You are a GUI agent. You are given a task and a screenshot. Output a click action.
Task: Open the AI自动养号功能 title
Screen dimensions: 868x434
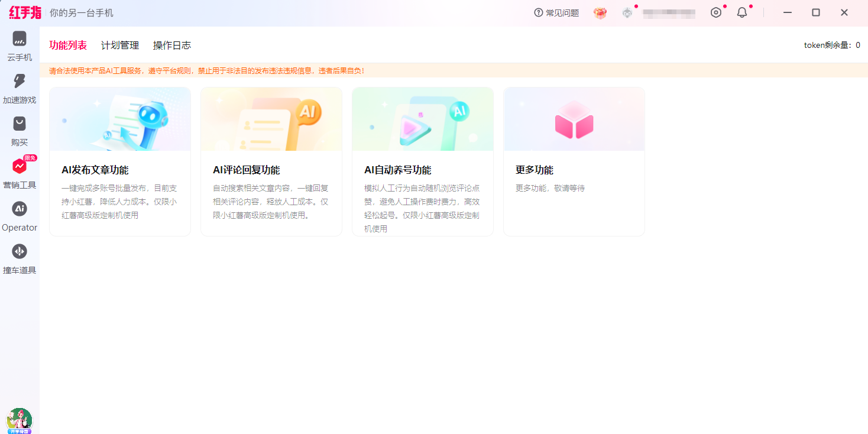(397, 170)
